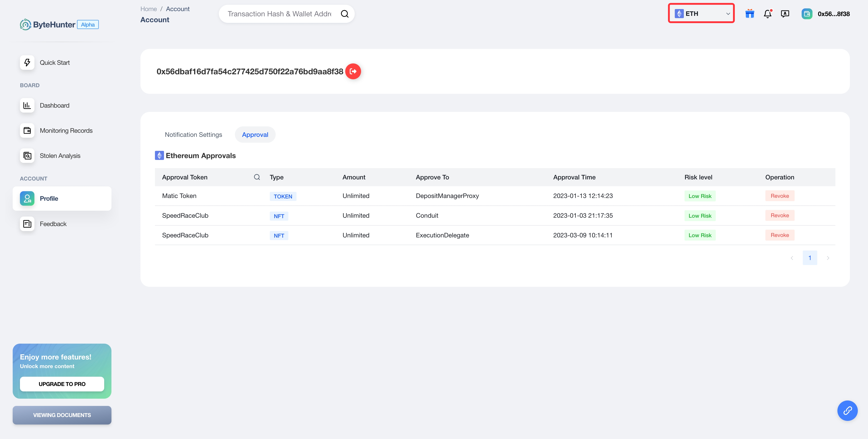Click Low Risk badge for Matic Token

pyautogui.click(x=700, y=196)
